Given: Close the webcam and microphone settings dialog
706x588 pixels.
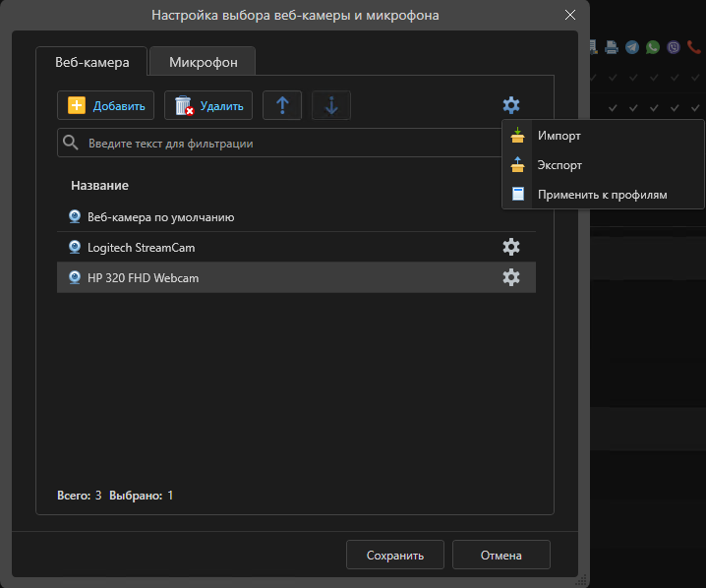Looking at the screenshot, I should pyautogui.click(x=570, y=15).
